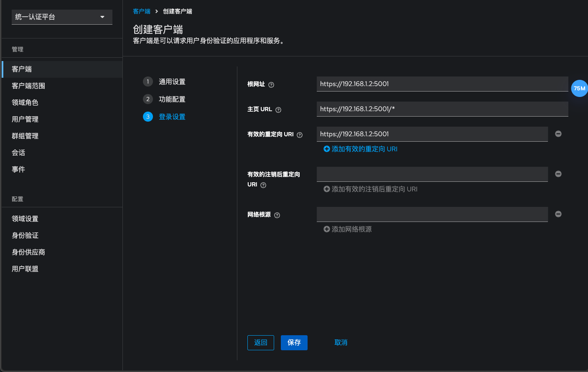This screenshot has width=588, height=372.
Task: Click the 客户端 breadcrumb link
Action: 141,11
